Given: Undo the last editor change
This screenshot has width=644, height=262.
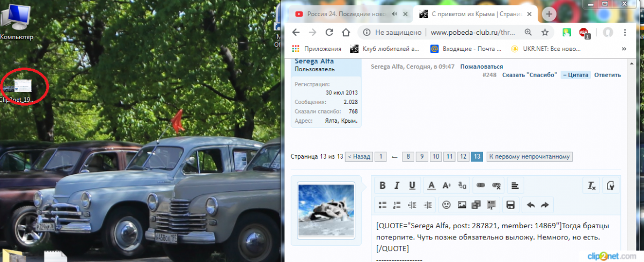Looking at the screenshot, I should coord(530,205).
